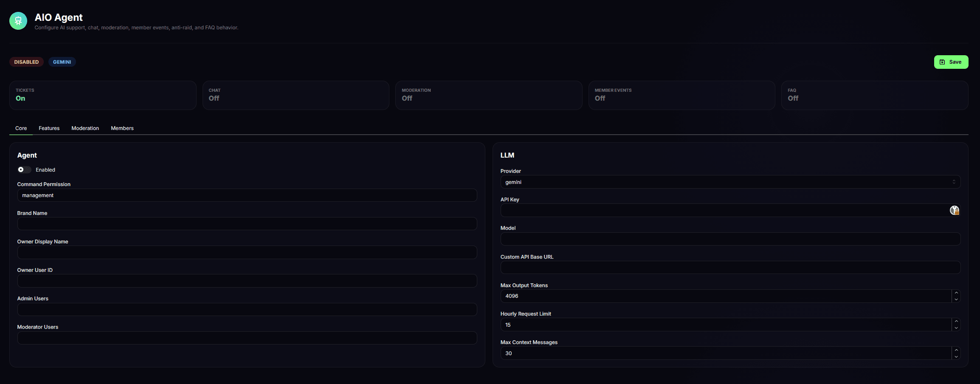
Task: Open the Members tab
Action: (x=122, y=128)
